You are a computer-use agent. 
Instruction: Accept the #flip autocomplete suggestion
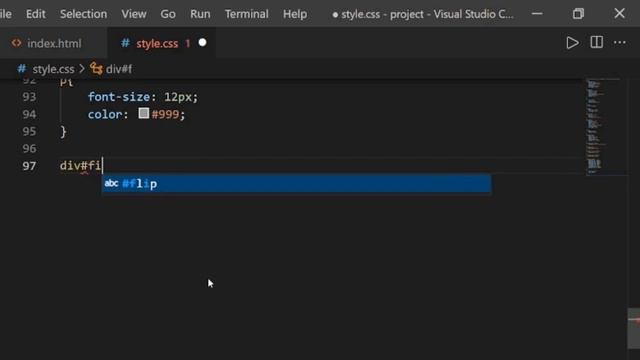click(296, 183)
